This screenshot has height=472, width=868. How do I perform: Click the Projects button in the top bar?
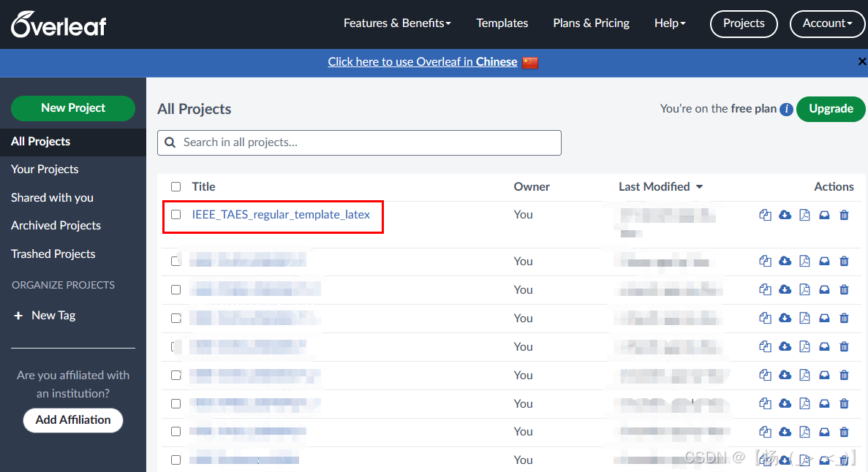tap(744, 23)
